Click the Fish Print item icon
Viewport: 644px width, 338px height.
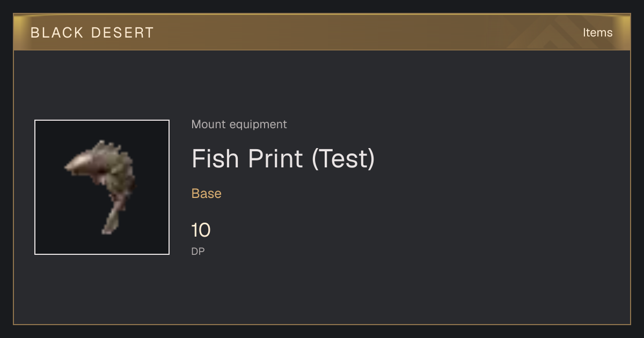(102, 187)
